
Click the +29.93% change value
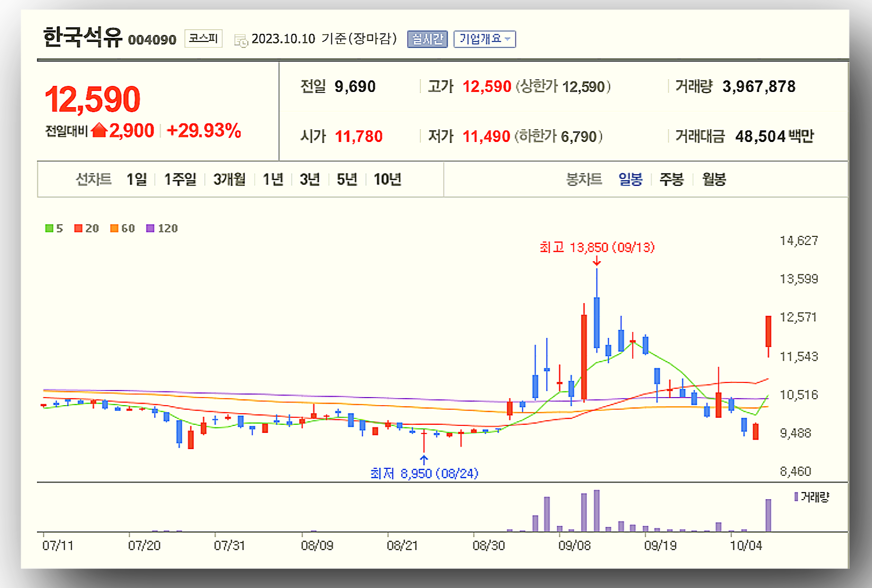tap(204, 130)
